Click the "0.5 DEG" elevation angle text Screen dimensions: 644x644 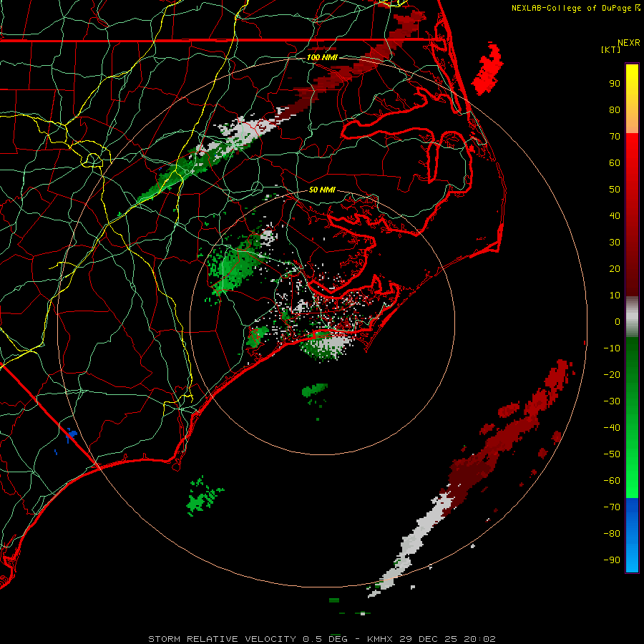(325, 639)
